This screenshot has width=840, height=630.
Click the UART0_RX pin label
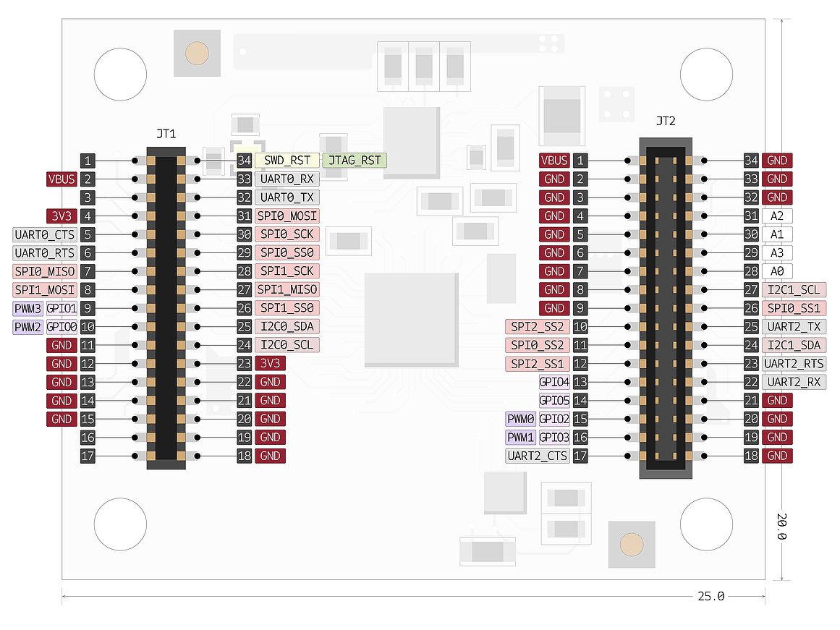click(287, 179)
